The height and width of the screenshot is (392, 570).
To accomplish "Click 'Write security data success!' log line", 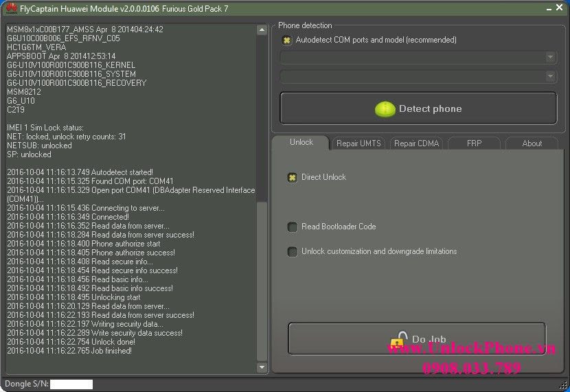I will [x=95, y=333].
